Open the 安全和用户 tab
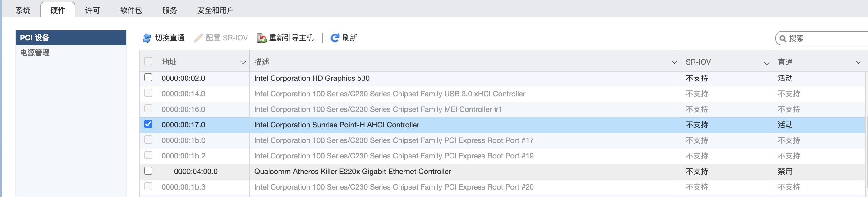 point(215,11)
